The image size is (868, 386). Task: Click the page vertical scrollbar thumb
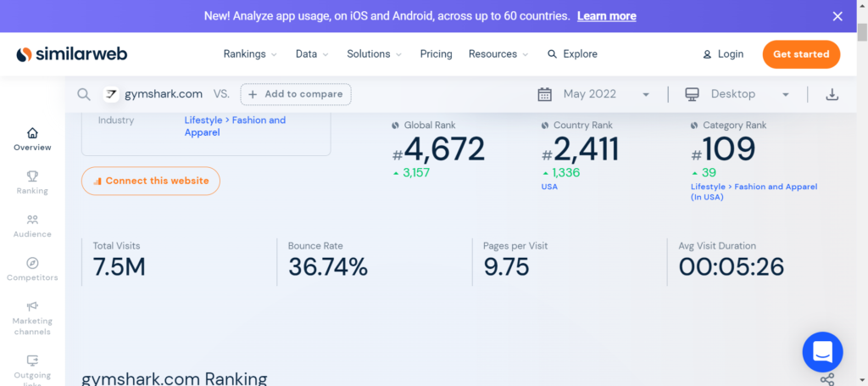coord(862,32)
